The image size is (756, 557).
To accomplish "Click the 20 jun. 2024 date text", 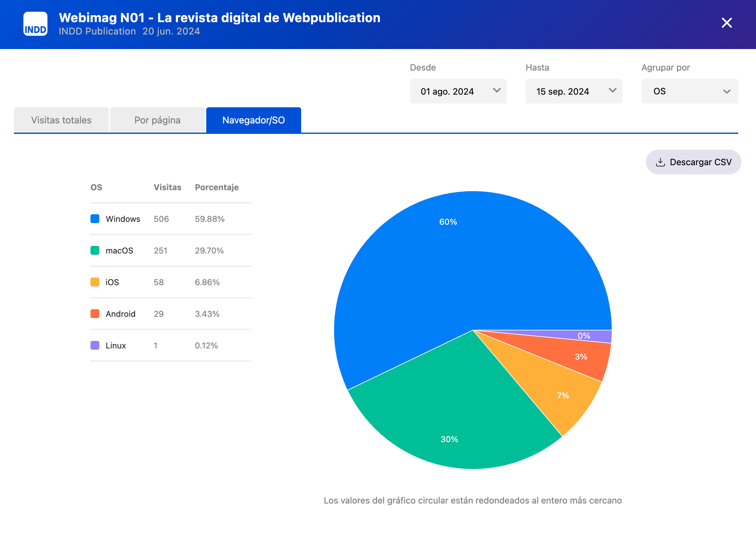I will tap(171, 31).
